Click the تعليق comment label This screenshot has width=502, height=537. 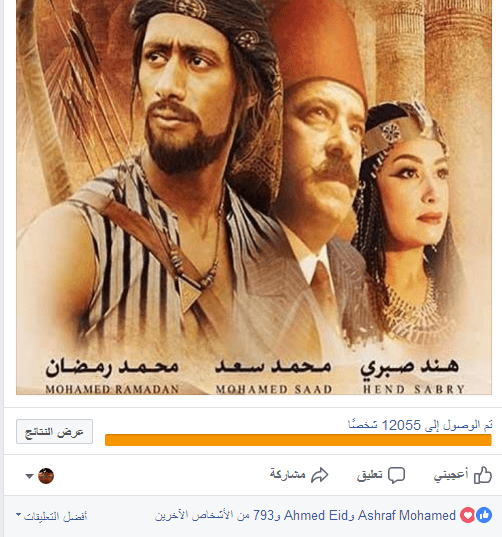(369, 475)
